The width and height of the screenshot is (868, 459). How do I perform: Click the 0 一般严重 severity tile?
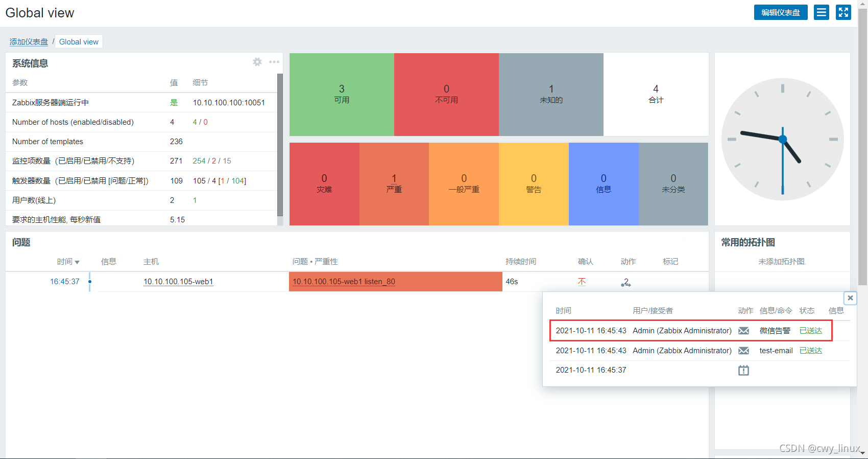pos(464,184)
